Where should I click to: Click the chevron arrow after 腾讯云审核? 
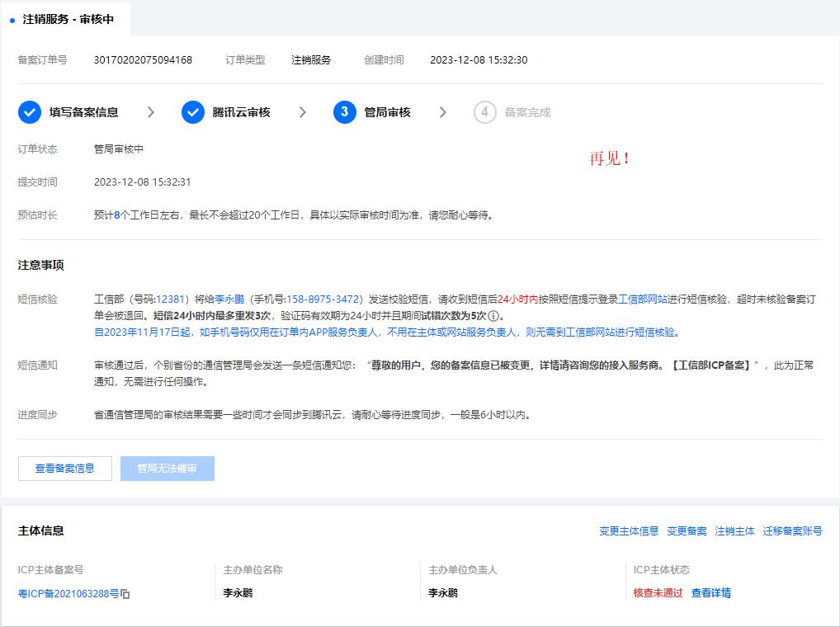(x=303, y=112)
